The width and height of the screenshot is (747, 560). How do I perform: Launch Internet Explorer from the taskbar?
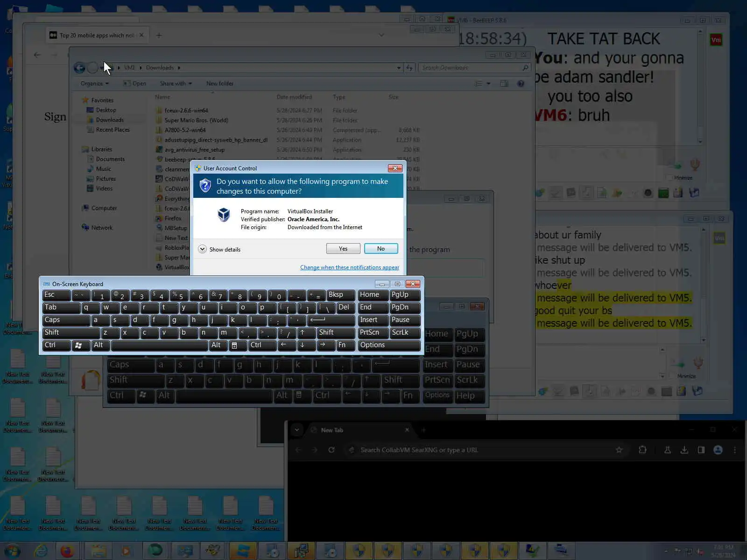pyautogui.click(x=41, y=551)
